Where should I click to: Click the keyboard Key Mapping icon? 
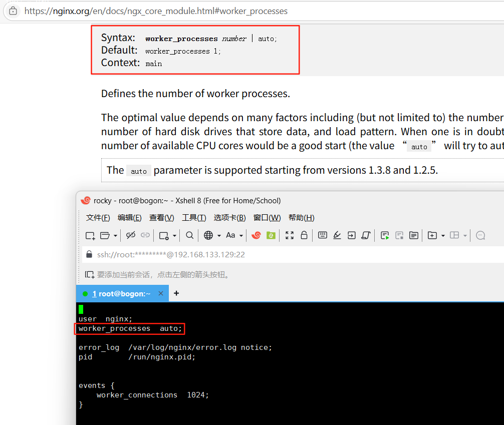pyautogui.click(x=323, y=235)
